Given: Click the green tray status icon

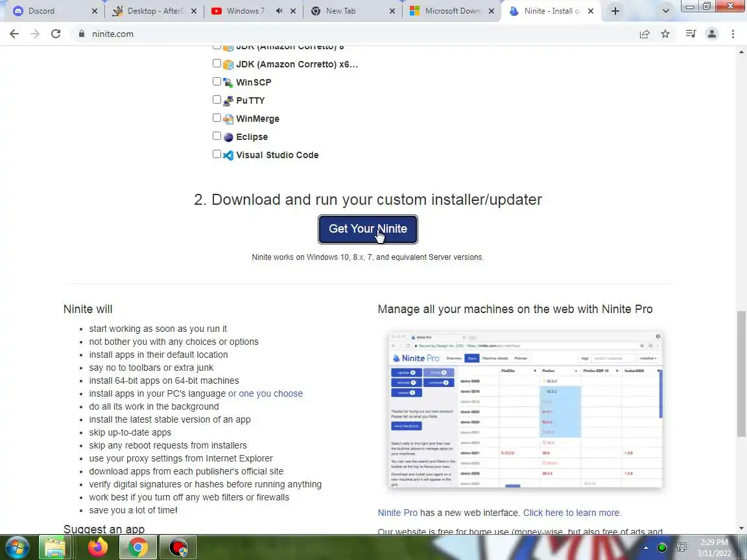Looking at the screenshot, I should (661, 548).
